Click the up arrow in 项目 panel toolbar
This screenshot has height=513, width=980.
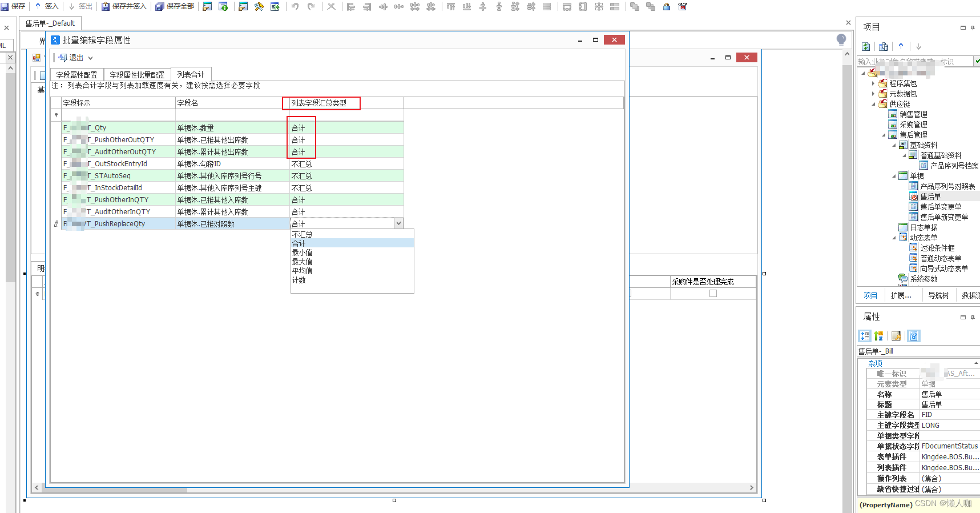(x=901, y=46)
